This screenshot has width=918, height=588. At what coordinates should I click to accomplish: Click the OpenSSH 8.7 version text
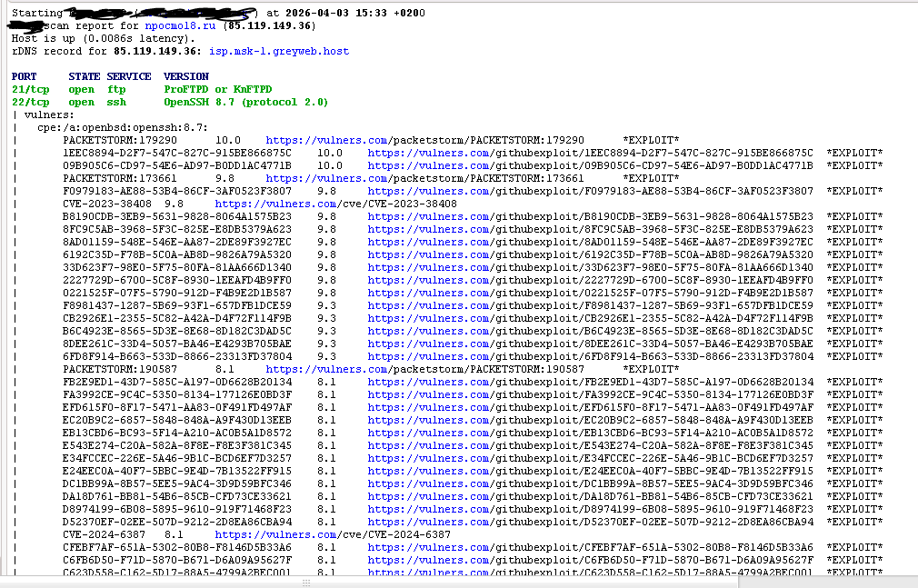click(x=245, y=103)
